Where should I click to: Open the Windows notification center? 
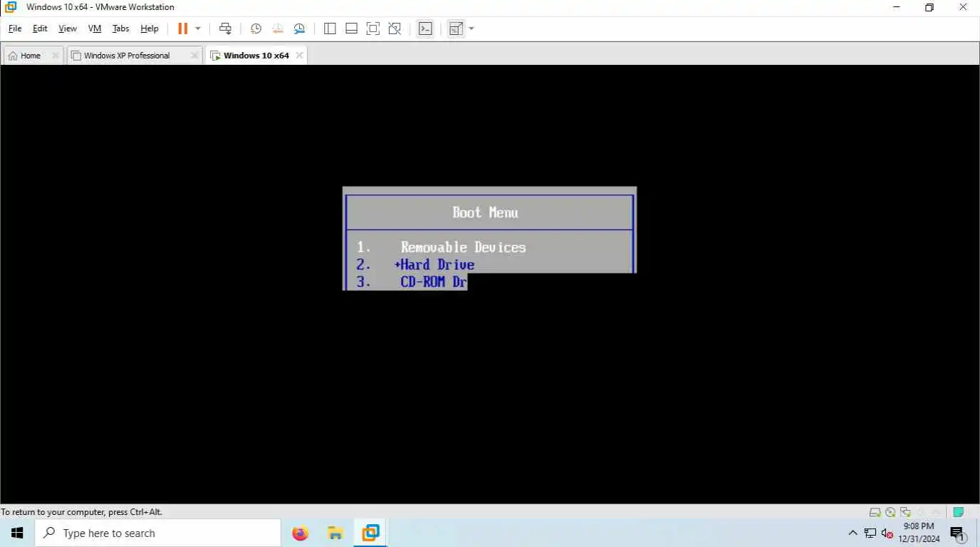click(x=957, y=533)
